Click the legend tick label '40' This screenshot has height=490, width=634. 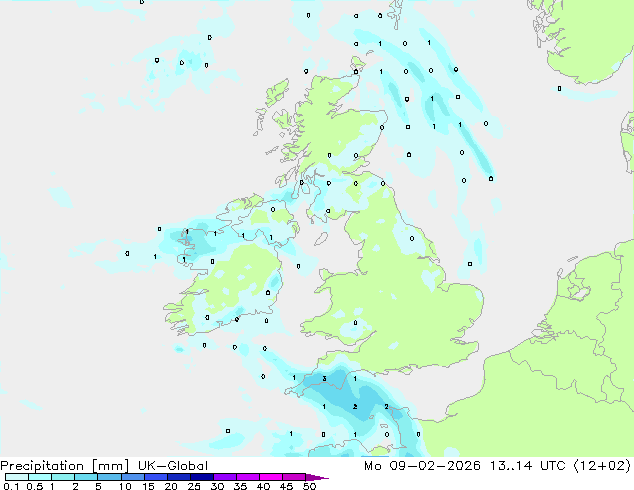(x=263, y=486)
